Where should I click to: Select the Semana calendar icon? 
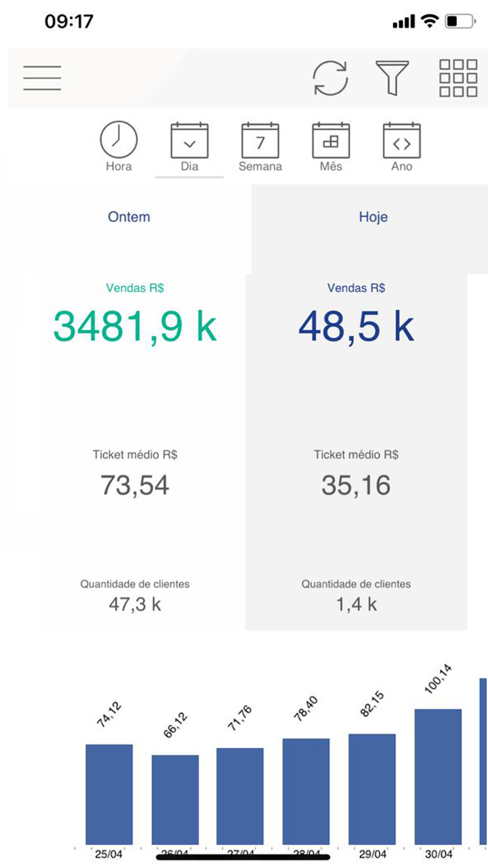260,141
